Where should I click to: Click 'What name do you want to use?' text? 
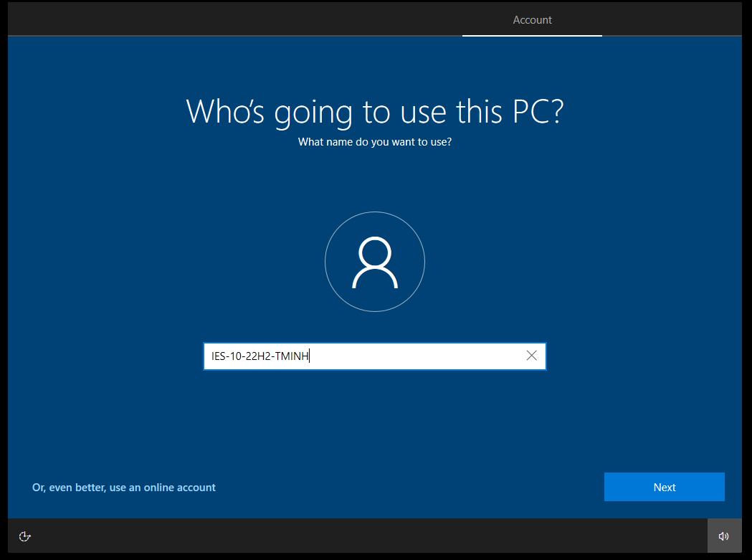(x=374, y=142)
